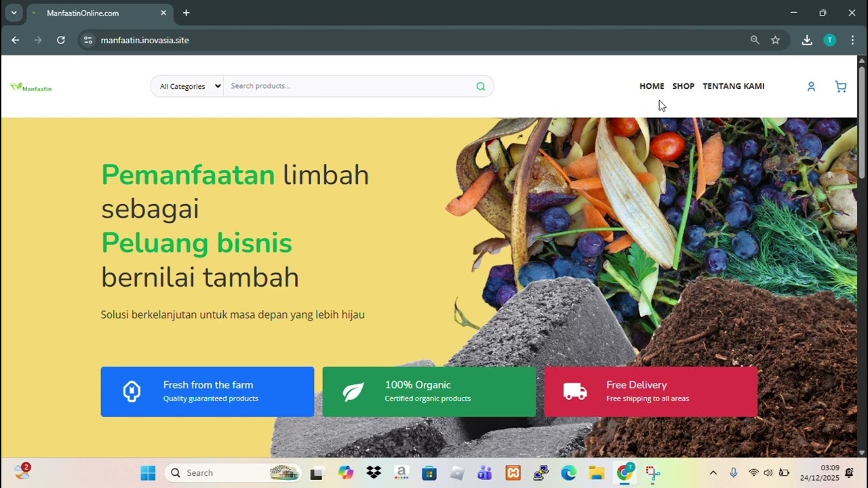
Task: Click the Chrome taskbar icon
Action: 625,473
